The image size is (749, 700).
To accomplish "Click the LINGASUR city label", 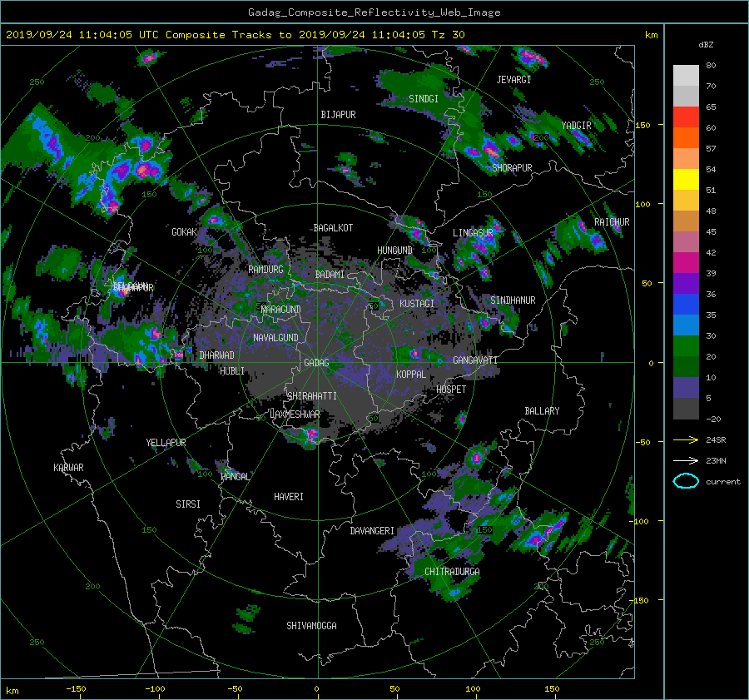I will 473,233.
